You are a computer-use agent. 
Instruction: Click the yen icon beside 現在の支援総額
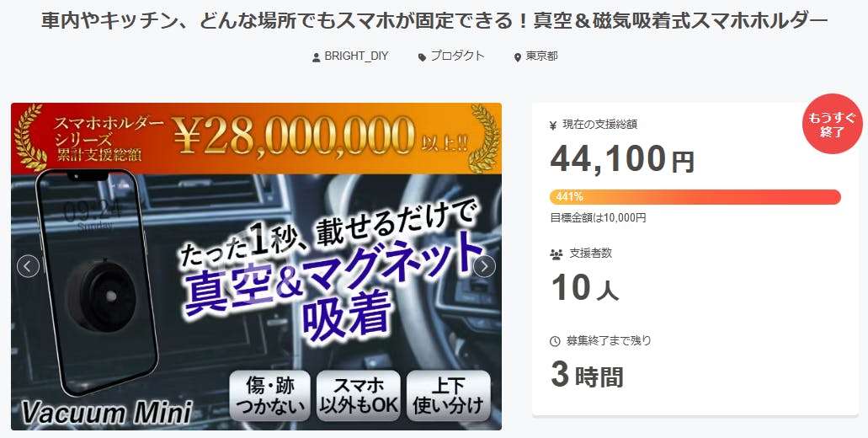pos(553,126)
